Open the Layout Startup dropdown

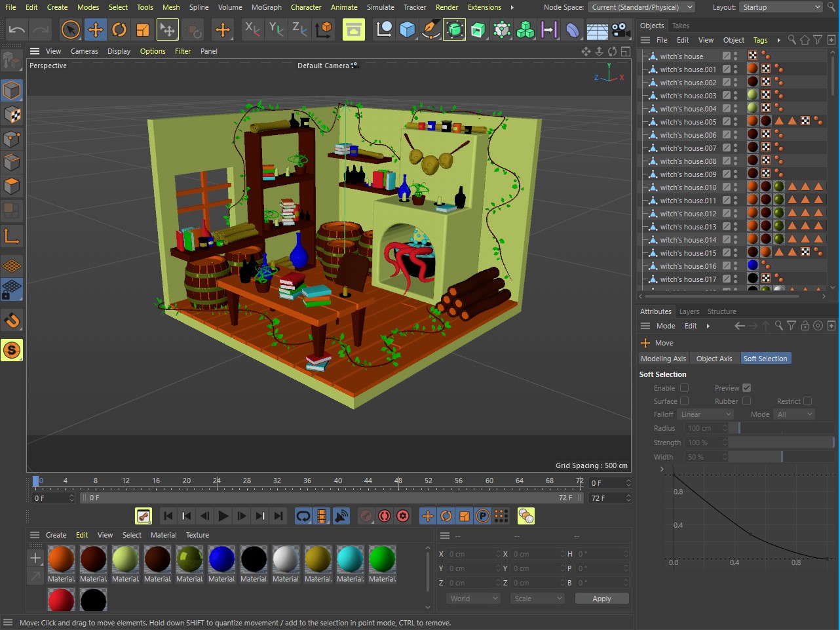pyautogui.click(x=781, y=7)
